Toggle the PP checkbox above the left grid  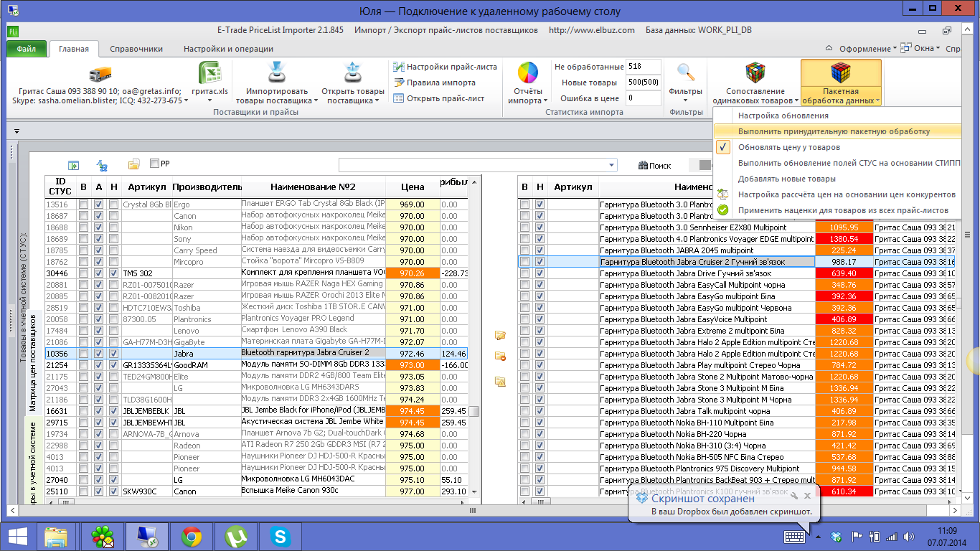tap(155, 164)
